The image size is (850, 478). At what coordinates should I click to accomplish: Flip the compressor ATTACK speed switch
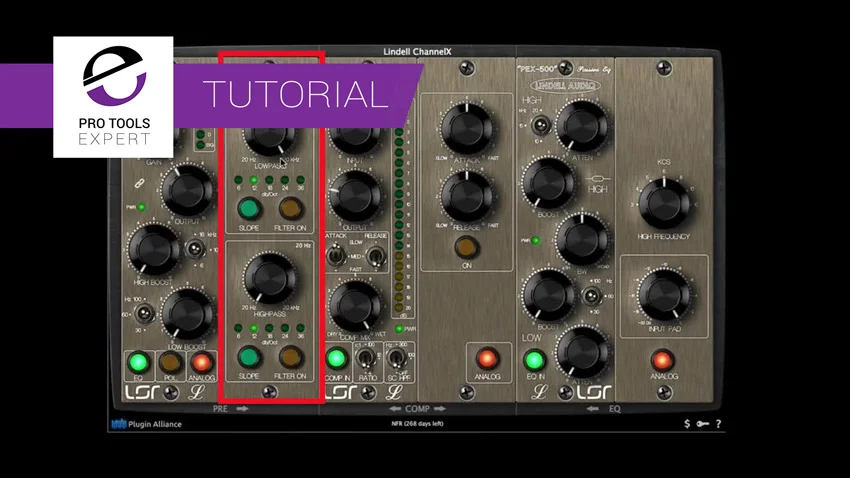coord(337,255)
